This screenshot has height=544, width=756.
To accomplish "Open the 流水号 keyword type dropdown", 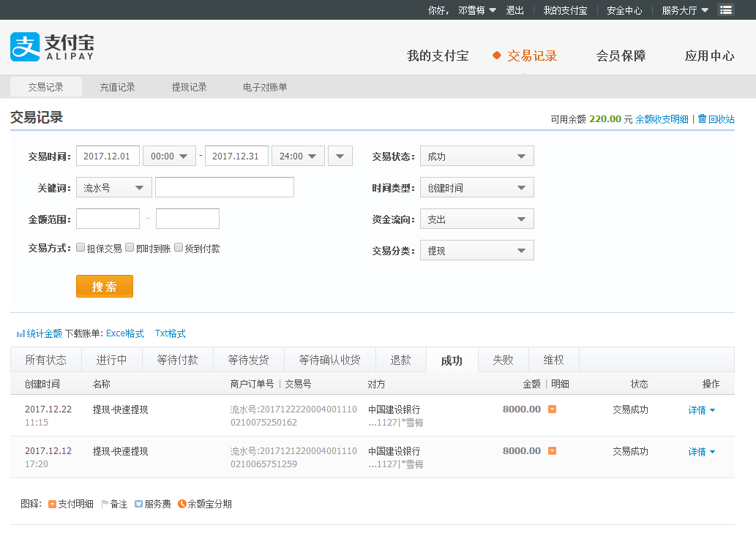I will [x=113, y=187].
